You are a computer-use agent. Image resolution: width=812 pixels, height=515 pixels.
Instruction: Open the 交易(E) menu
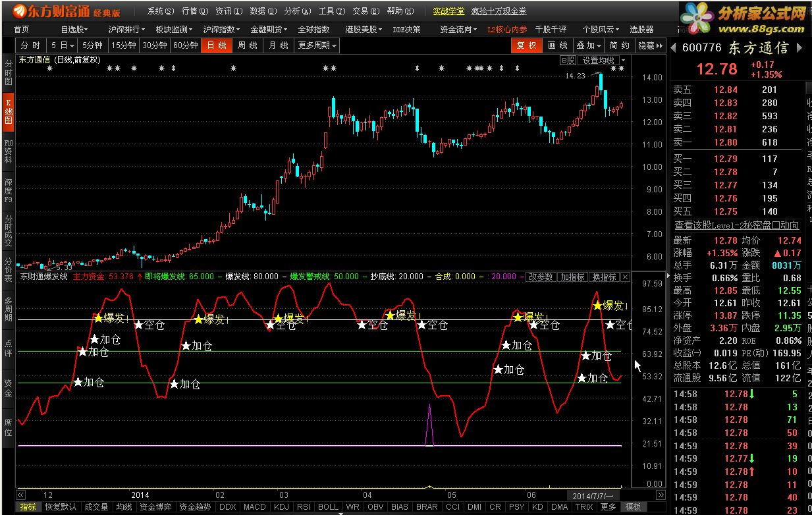point(366,11)
